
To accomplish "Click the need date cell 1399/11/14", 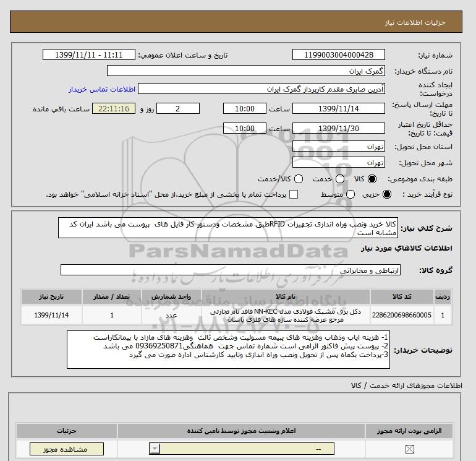I will [51, 315].
